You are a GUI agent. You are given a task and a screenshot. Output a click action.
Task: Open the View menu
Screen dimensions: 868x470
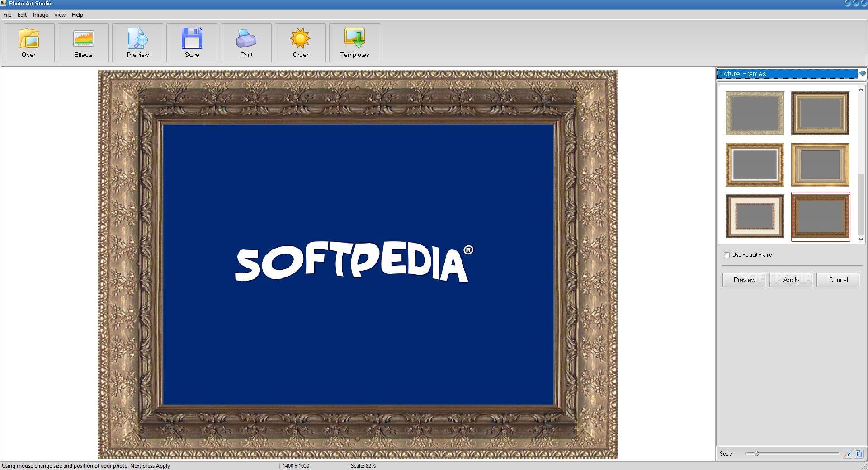(x=60, y=15)
